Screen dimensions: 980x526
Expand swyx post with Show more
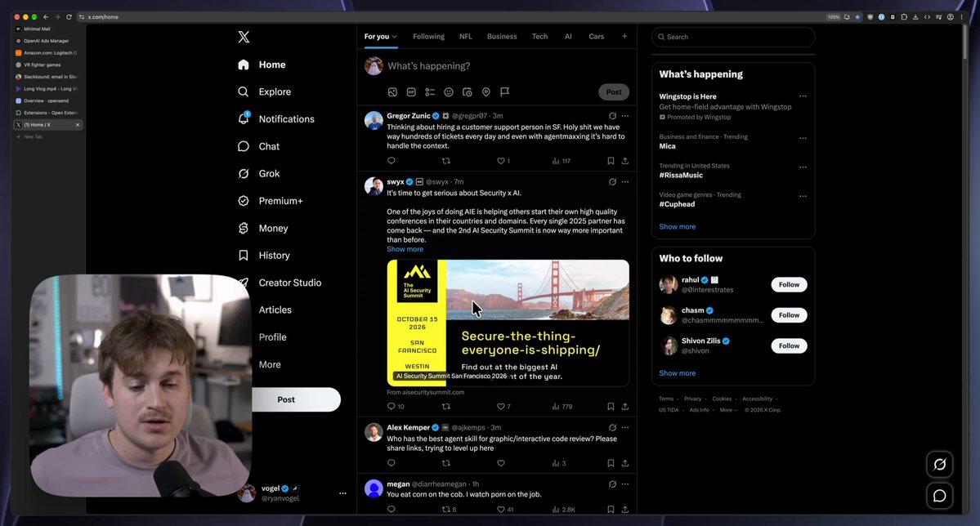coord(405,249)
